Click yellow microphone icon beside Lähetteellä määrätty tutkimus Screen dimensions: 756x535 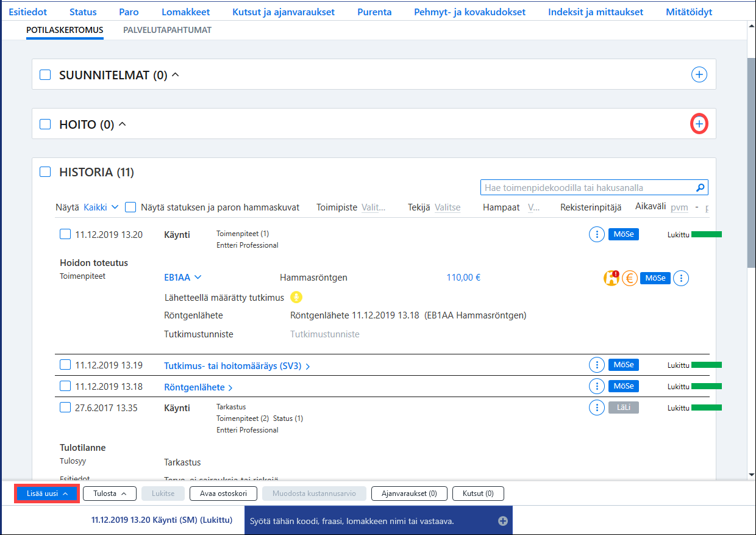pos(296,297)
